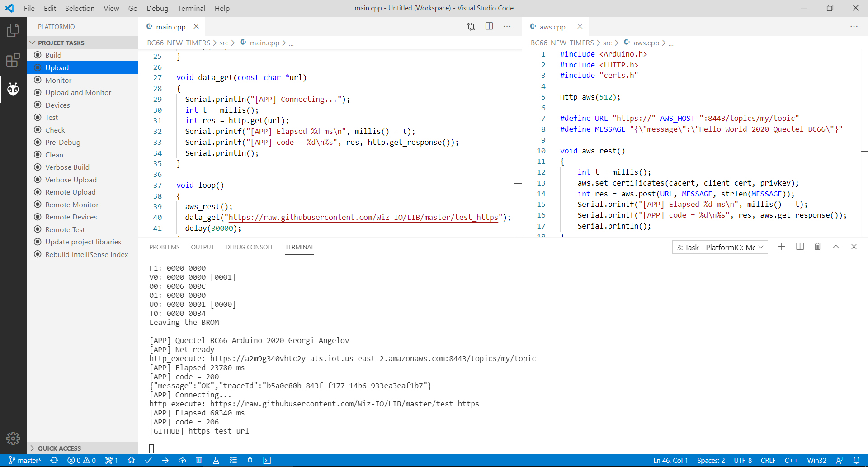Viewport: 868px width, 467px height.
Task: Create a new terminal with the plus icon
Action: click(781, 247)
